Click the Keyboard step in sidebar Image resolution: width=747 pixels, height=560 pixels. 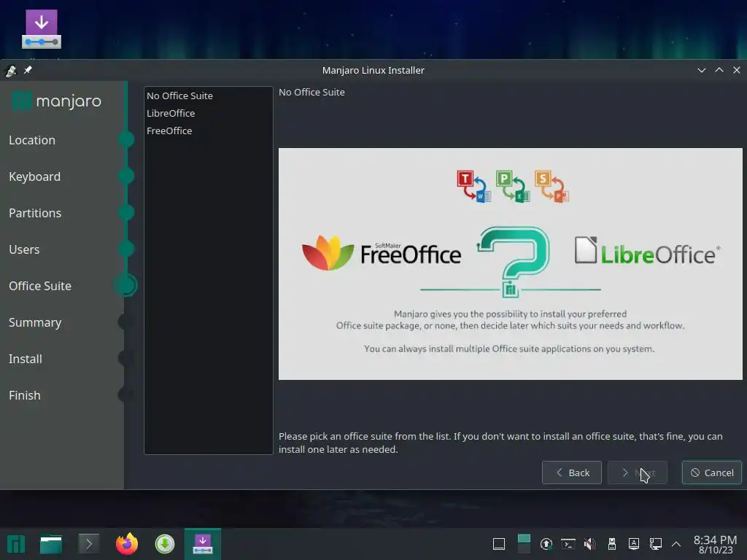point(35,176)
